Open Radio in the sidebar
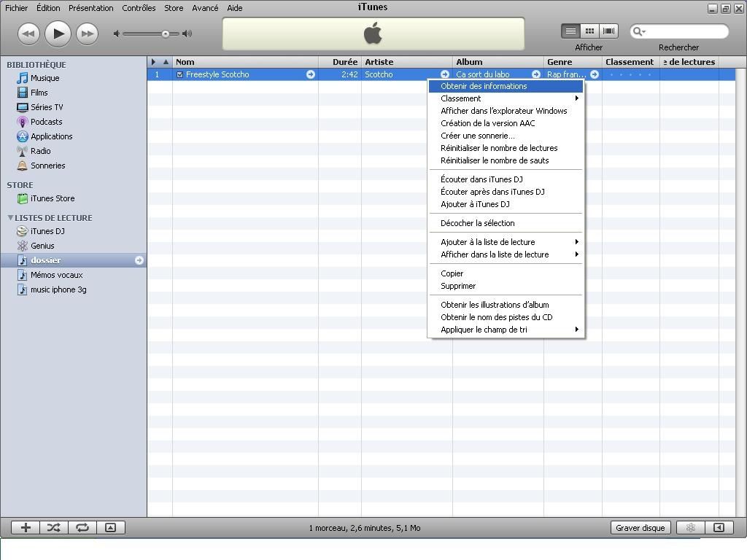 (x=41, y=151)
